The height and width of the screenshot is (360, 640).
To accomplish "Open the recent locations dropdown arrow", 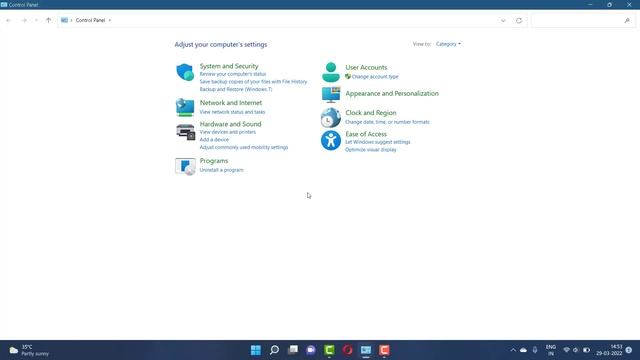I will 36,20.
